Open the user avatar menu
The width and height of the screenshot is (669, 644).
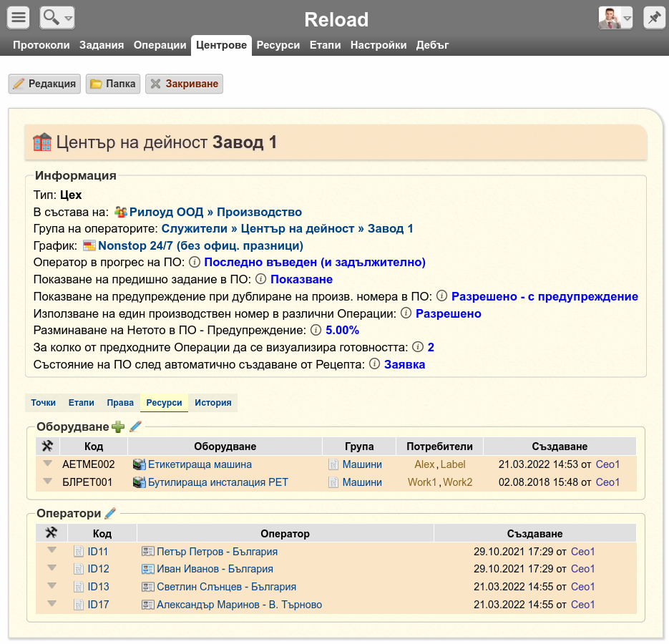(615, 18)
